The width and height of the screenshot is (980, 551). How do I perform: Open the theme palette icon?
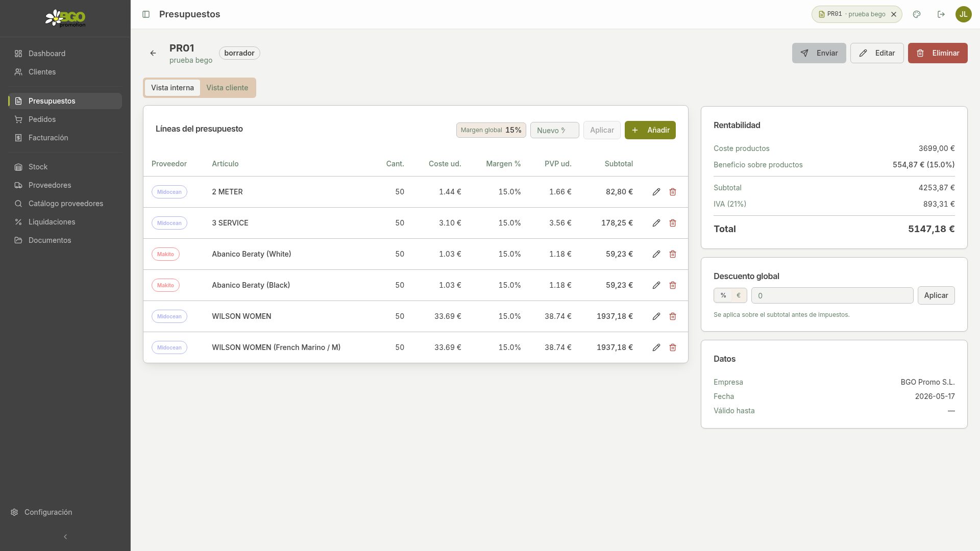pos(917,14)
